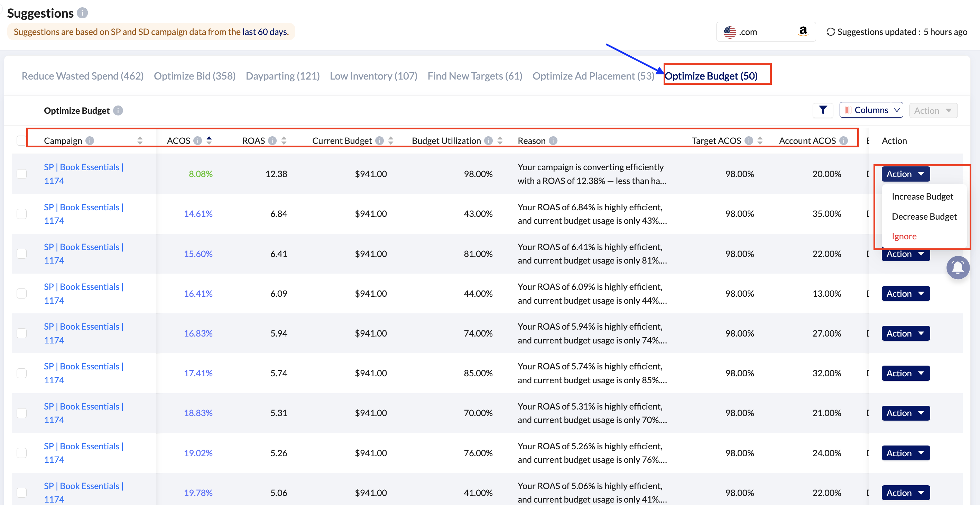Click the refresh icon beside Suggestions updated
Viewport: 980px width, 505px height.
click(831, 32)
